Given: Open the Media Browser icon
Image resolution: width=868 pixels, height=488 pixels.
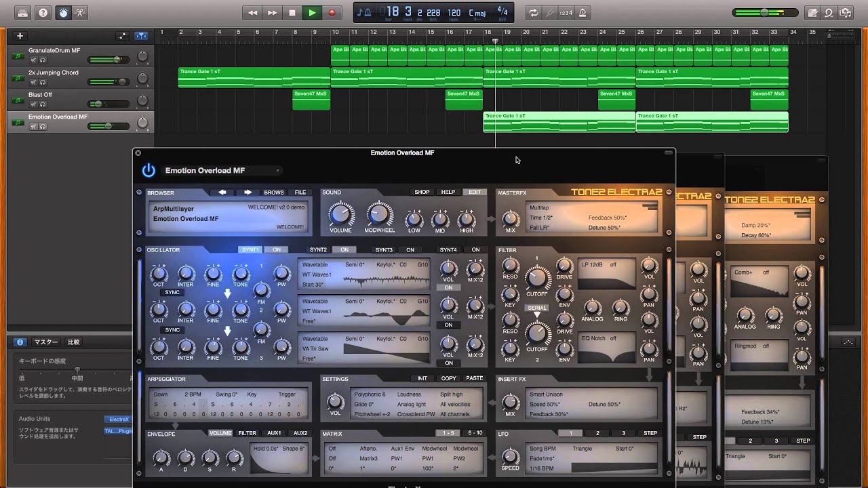Looking at the screenshot, I should coord(845,12).
